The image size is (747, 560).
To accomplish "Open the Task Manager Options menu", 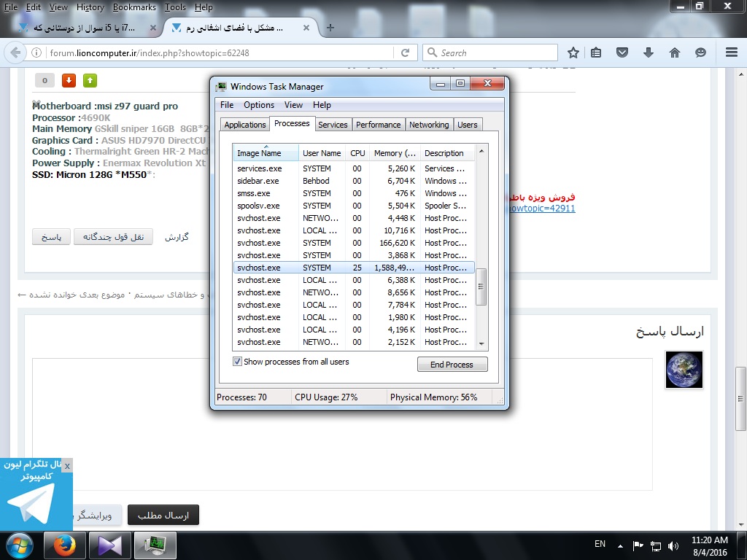I will coord(258,105).
